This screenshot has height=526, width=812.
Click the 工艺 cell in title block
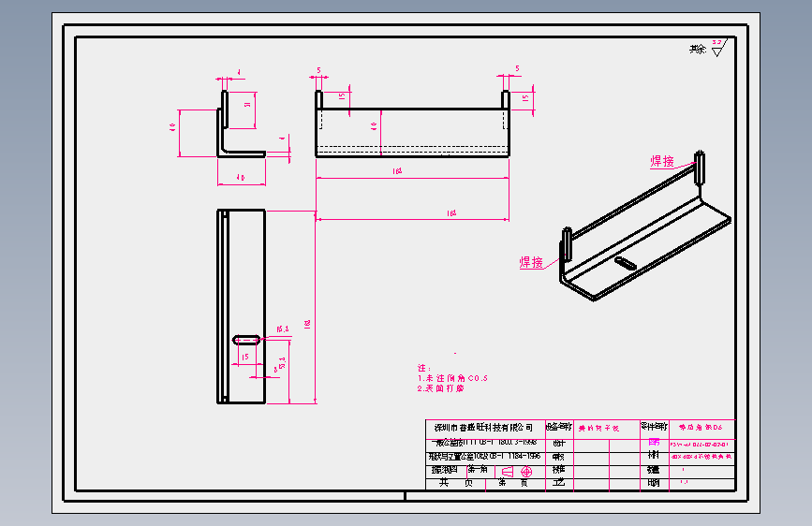tap(559, 483)
